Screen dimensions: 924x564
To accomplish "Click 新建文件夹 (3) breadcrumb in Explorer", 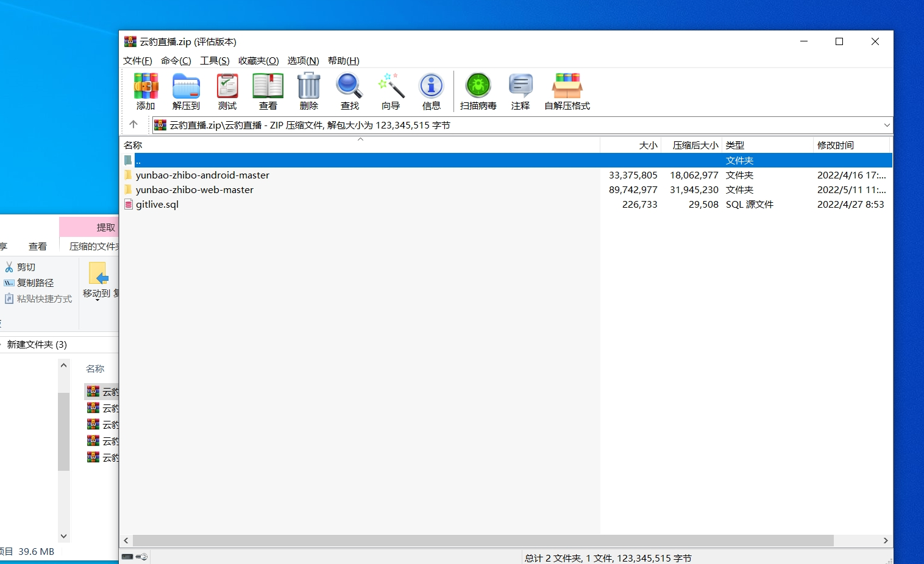I will pos(37,344).
